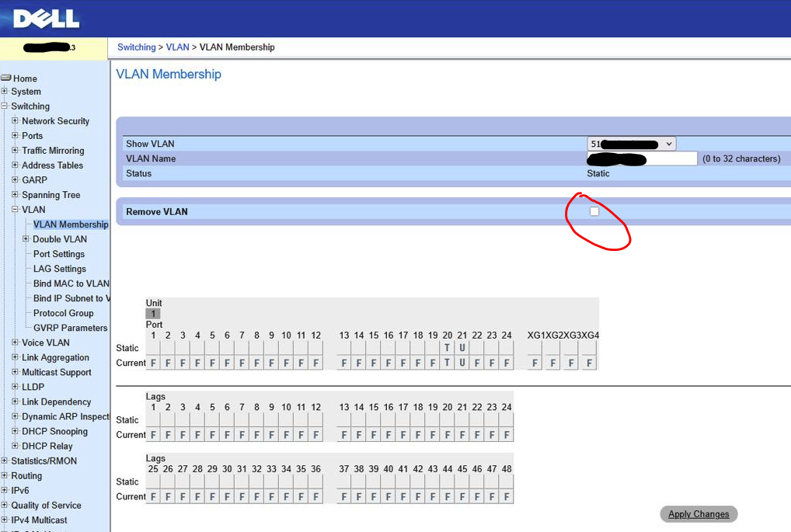The image size is (791, 532).
Task: Select GVRP Parameters in the sidebar
Action: click(x=69, y=327)
